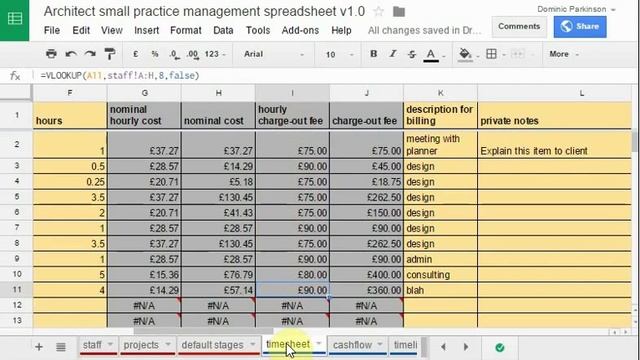Toggle strikethrough formatting
The height and width of the screenshot is (360, 640).
coord(411,54)
